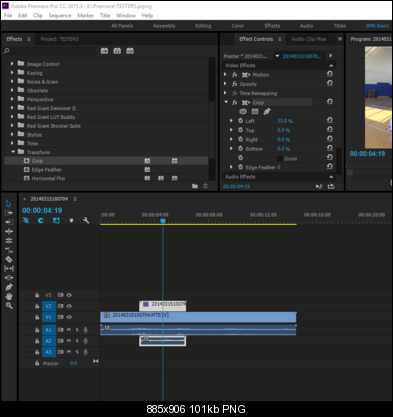393x417 pixels.
Task: Toggle animation stopwatch for Top
Action: (240, 130)
